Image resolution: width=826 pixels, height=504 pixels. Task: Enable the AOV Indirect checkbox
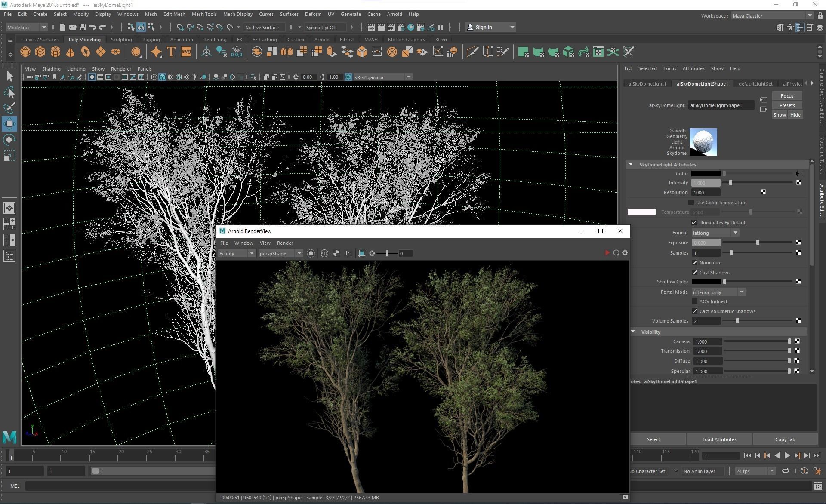694,301
